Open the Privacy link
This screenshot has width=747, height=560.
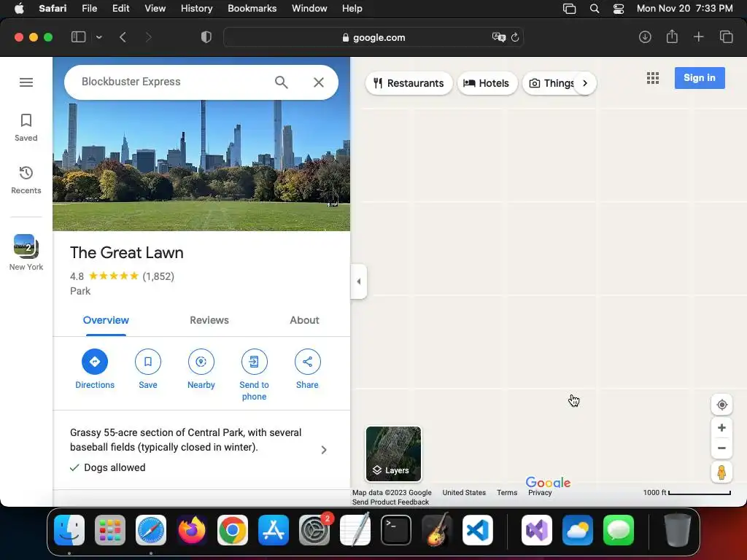tap(540, 493)
